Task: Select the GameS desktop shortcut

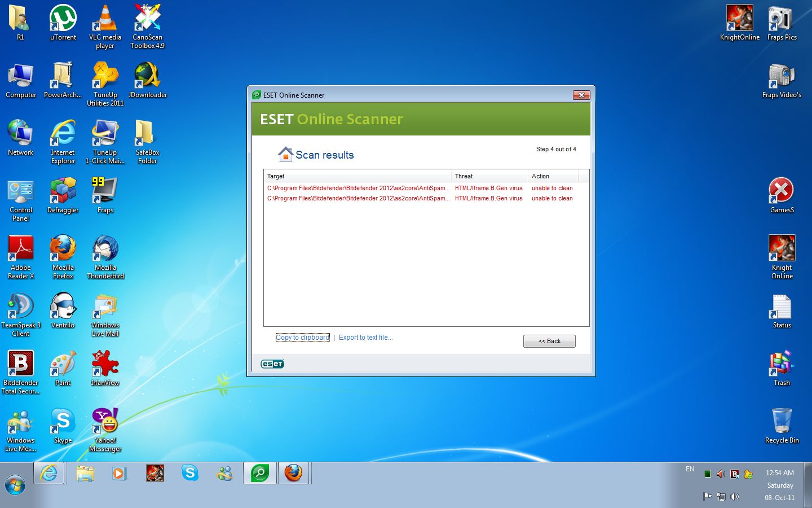Action: 782,196
